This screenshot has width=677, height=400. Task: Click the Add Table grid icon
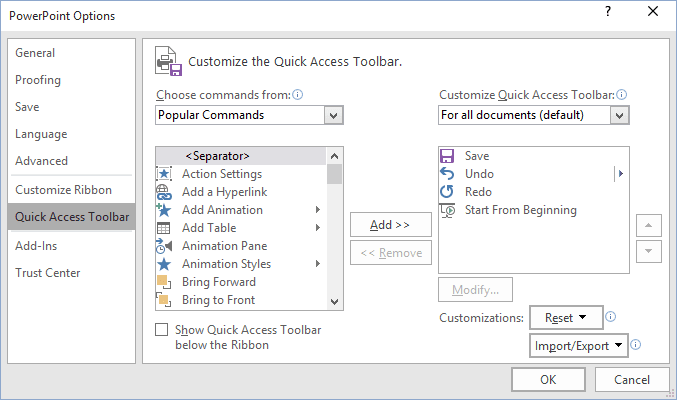[164, 228]
